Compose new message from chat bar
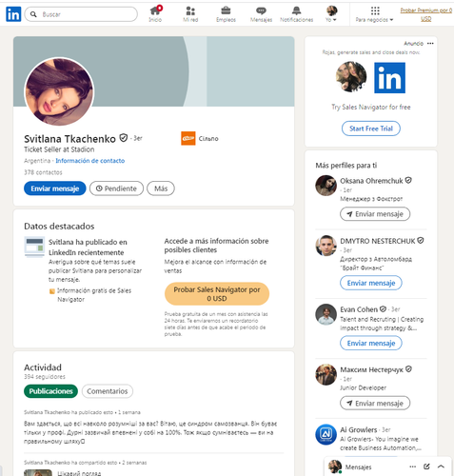 (426, 466)
